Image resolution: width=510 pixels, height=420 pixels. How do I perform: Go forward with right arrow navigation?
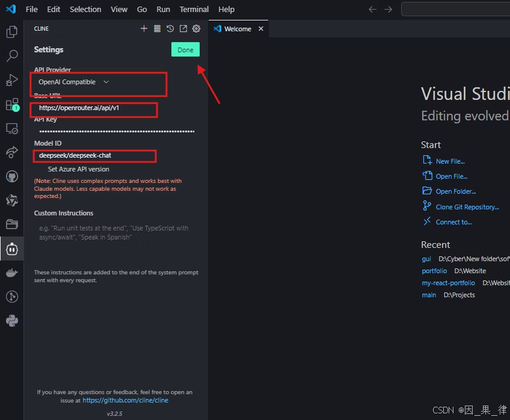388,10
